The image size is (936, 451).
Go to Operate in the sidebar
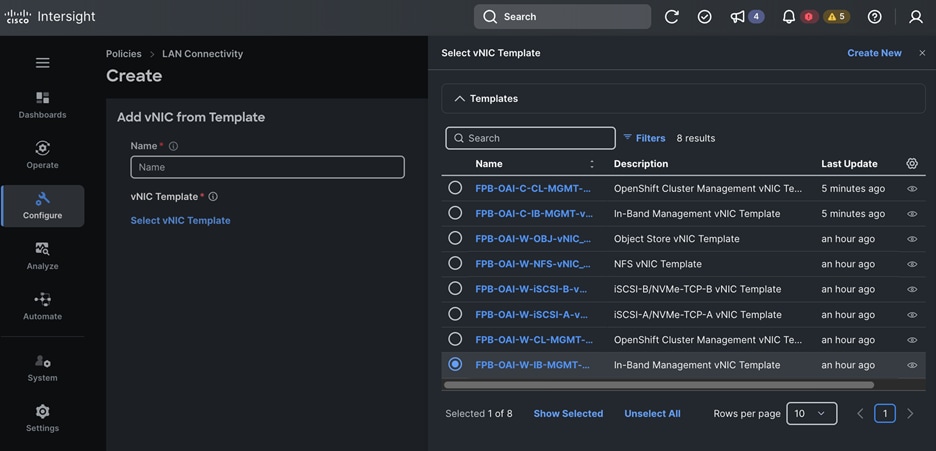coord(42,155)
